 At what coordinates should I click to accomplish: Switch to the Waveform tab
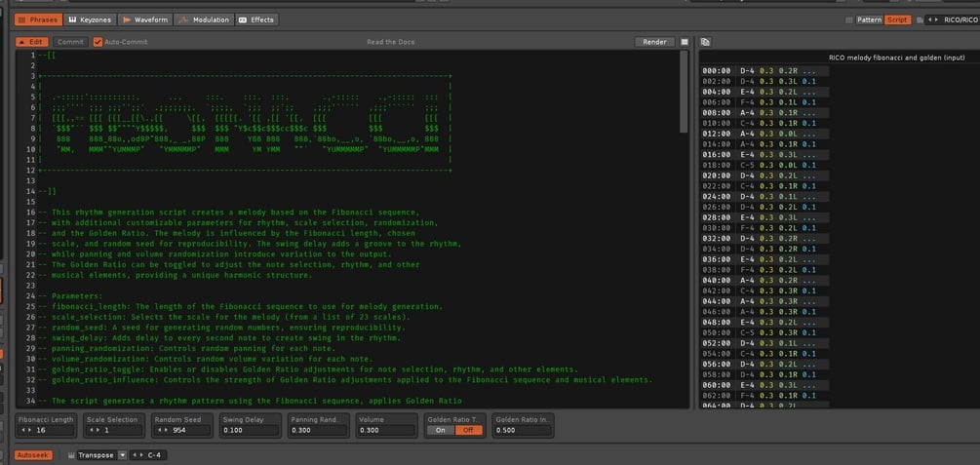pyautogui.click(x=145, y=20)
